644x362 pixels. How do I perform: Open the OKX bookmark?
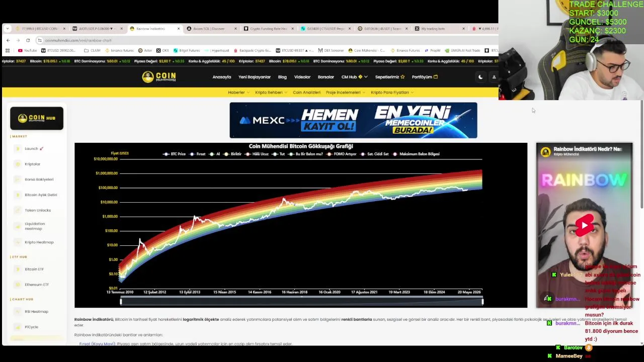click(x=163, y=50)
